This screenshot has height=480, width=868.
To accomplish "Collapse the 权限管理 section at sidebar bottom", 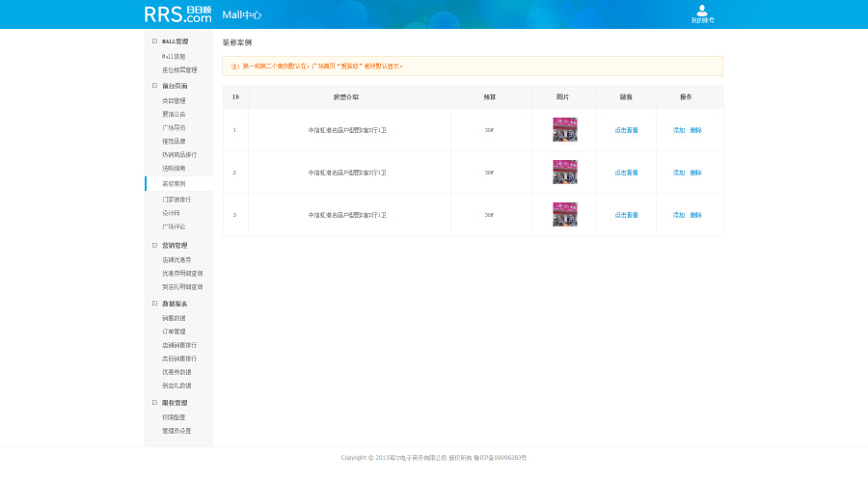I will pos(154,403).
